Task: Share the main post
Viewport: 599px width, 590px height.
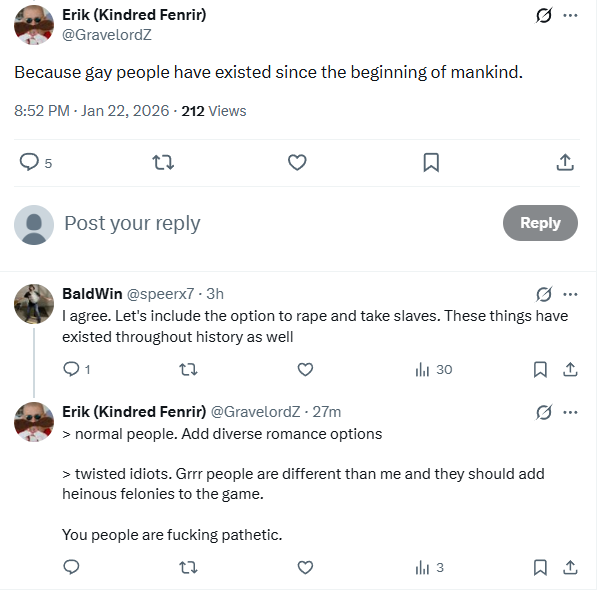Action: pos(565,162)
